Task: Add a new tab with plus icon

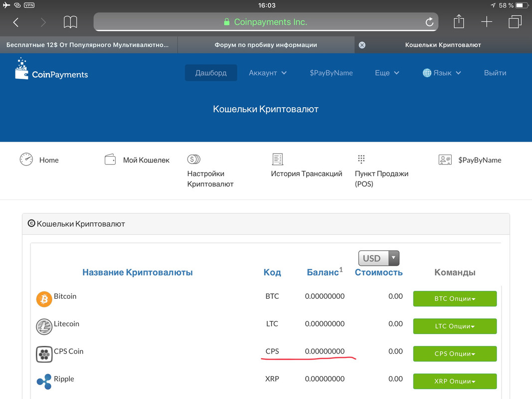Action: coord(487,22)
